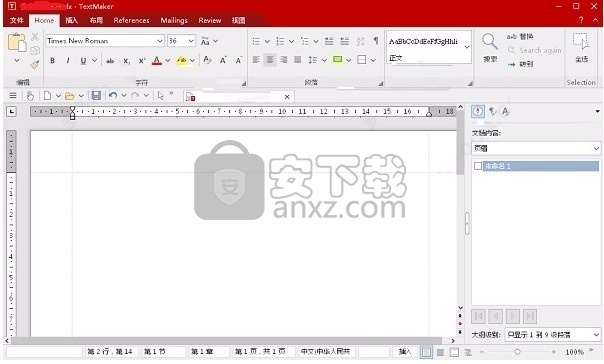Apply yellow text highlight color
The width and height of the screenshot is (604, 364).
[181, 60]
